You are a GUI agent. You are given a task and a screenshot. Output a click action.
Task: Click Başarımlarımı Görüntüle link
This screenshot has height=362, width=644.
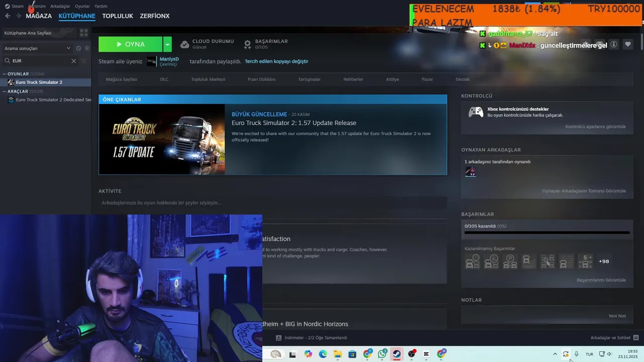(601, 280)
